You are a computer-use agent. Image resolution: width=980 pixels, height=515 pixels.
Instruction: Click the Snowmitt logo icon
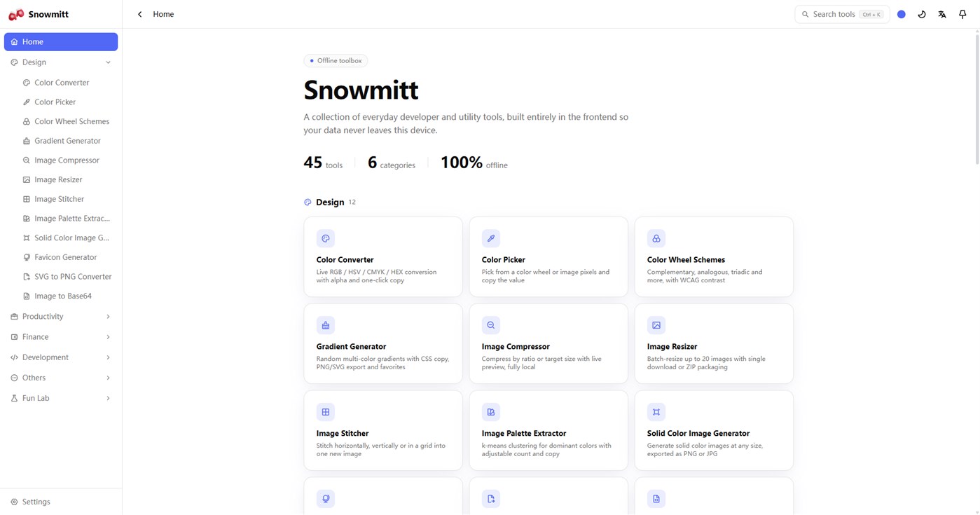tap(16, 14)
